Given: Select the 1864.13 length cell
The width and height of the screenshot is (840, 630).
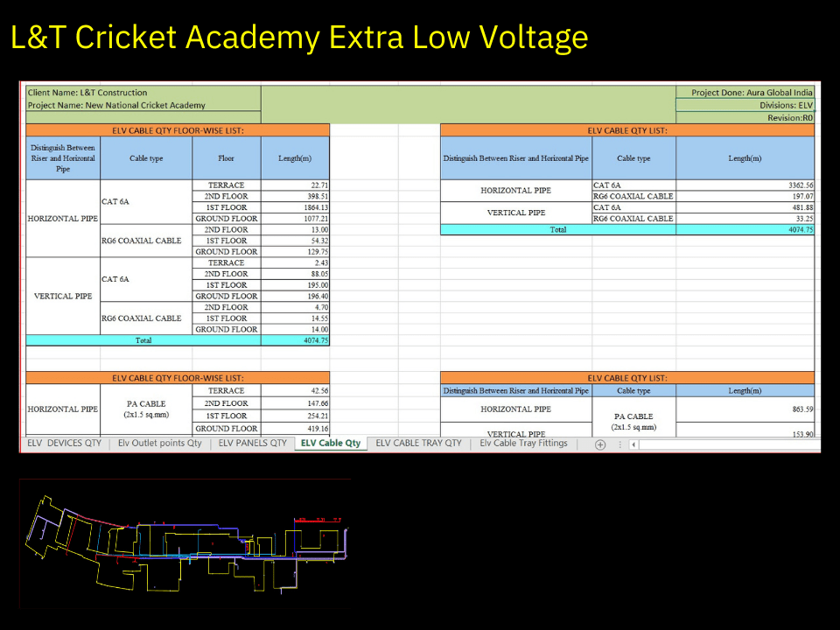Looking at the screenshot, I should [295, 207].
